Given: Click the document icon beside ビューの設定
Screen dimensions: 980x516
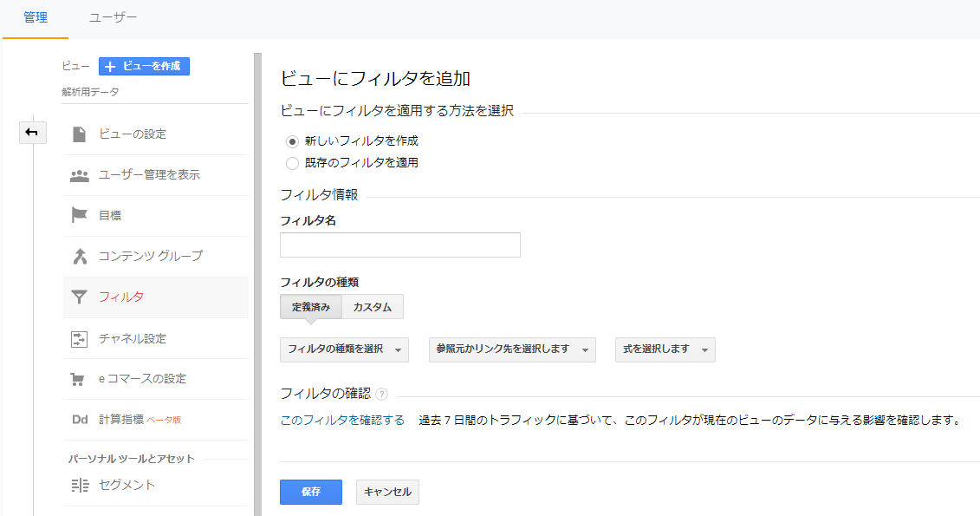Looking at the screenshot, I should click(x=80, y=134).
